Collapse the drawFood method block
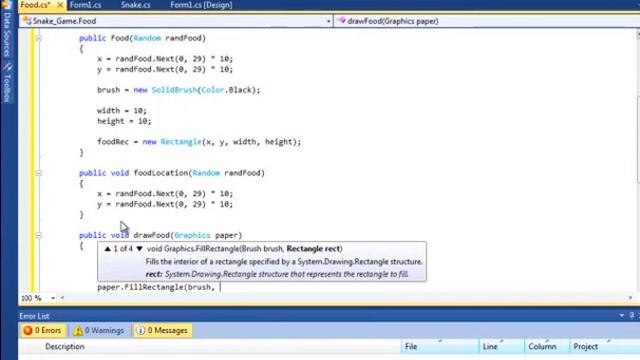The image size is (640, 360). pyautogui.click(x=38, y=236)
